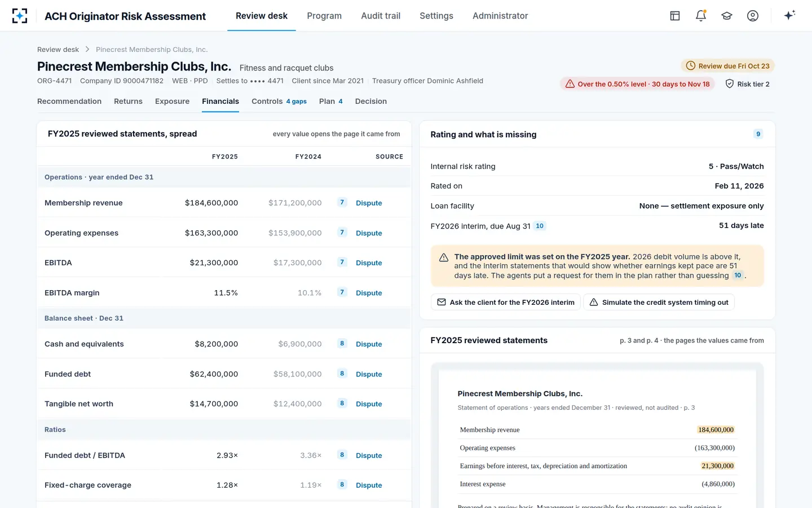Image resolution: width=812 pixels, height=508 pixels.
Task: Open source reference 8 for Tangible net worth
Action: coord(342,404)
